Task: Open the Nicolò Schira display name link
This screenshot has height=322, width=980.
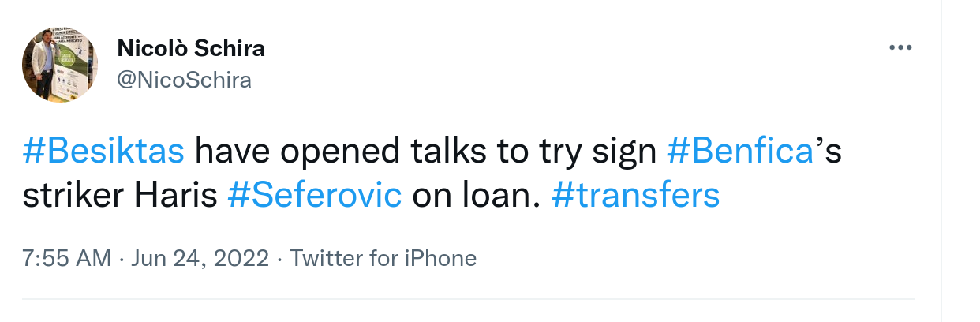Action: tap(191, 49)
